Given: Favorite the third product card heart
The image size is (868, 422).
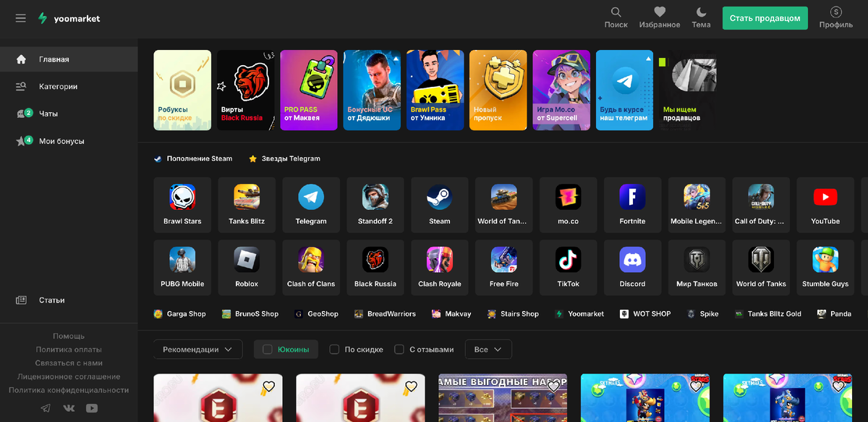Looking at the screenshot, I should pyautogui.click(x=554, y=387).
